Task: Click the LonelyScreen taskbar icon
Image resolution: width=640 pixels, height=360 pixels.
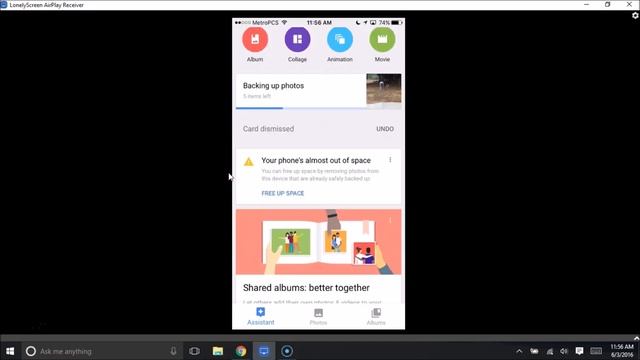Action: pyautogui.click(x=264, y=351)
